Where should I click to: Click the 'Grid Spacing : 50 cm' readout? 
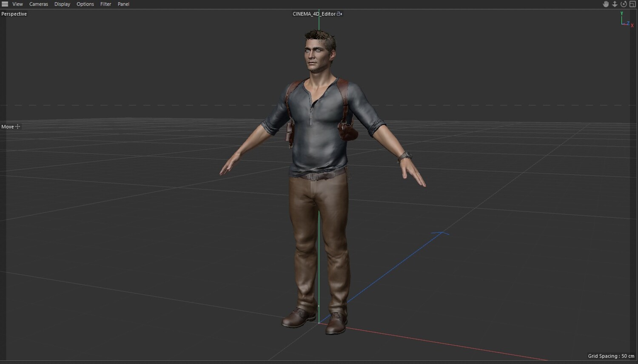coord(611,356)
